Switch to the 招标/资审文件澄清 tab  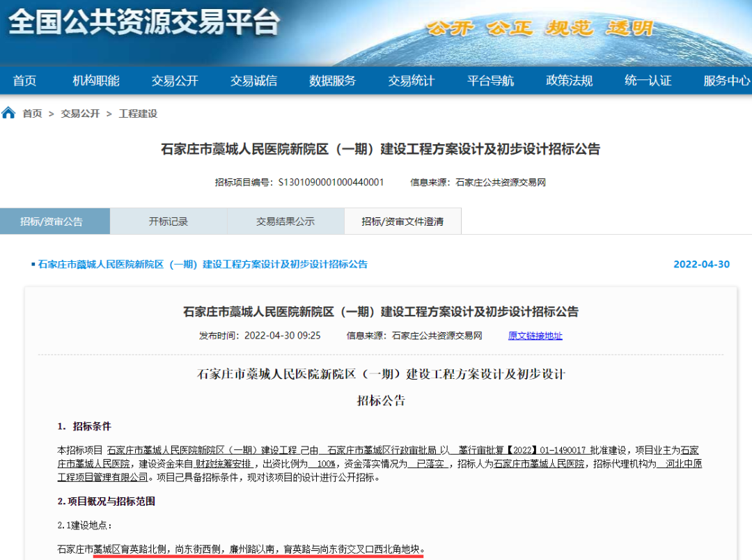click(x=402, y=221)
